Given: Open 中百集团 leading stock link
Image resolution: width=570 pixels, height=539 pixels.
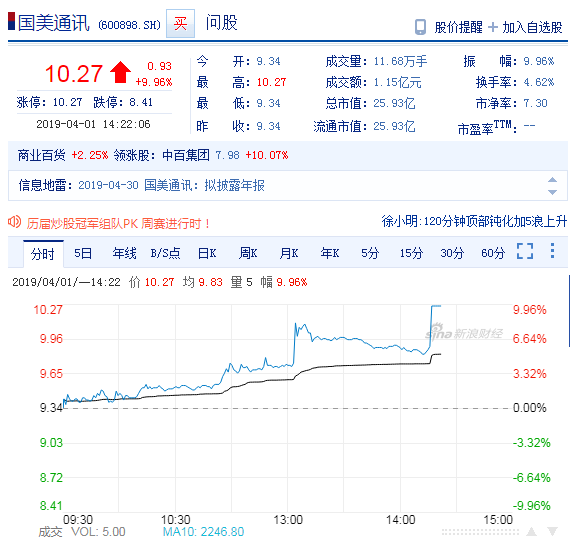Looking at the screenshot, I should (x=186, y=155).
